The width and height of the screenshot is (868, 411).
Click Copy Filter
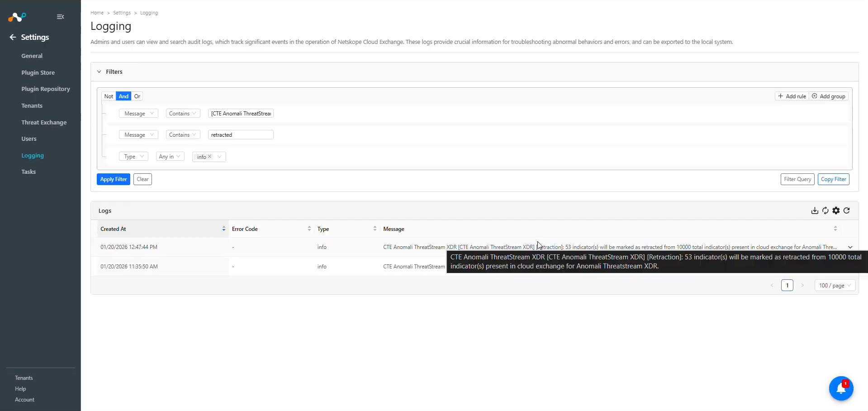click(x=834, y=179)
